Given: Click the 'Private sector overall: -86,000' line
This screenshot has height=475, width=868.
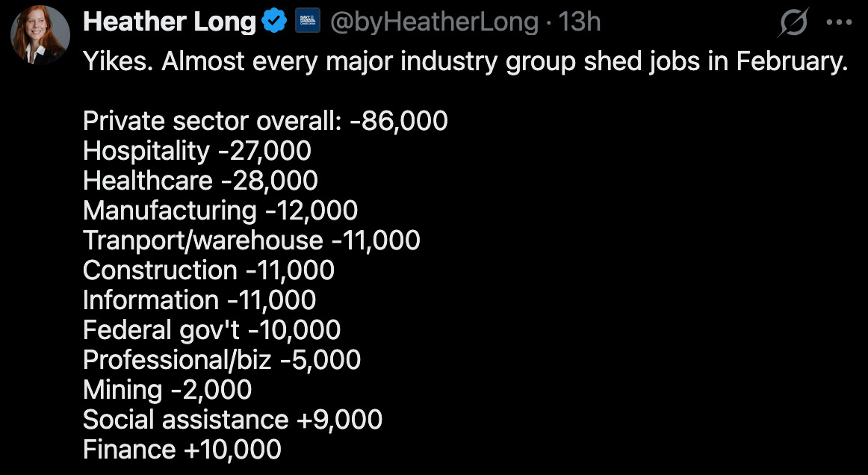Looking at the screenshot, I should pos(265,121).
